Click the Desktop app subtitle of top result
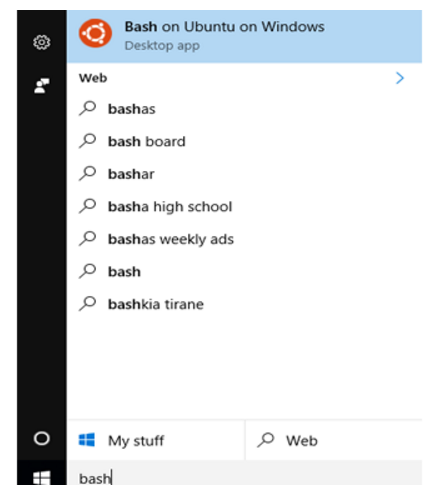The width and height of the screenshot is (443, 501). 162,46
